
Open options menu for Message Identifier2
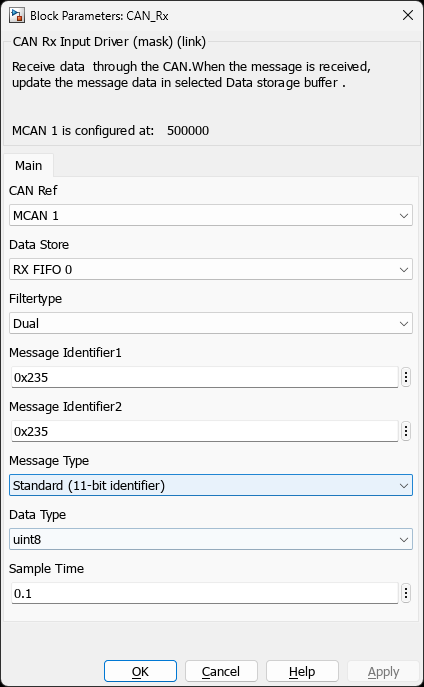coord(406,432)
